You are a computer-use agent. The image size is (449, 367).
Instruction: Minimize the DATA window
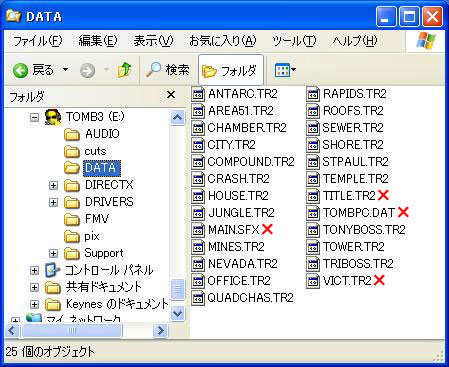pos(386,17)
